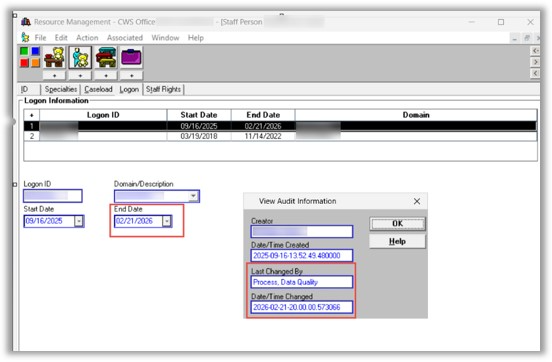Open the teddy bear at desk toolbar icon
The width and height of the screenshot is (552, 362).
click(x=54, y=57)
